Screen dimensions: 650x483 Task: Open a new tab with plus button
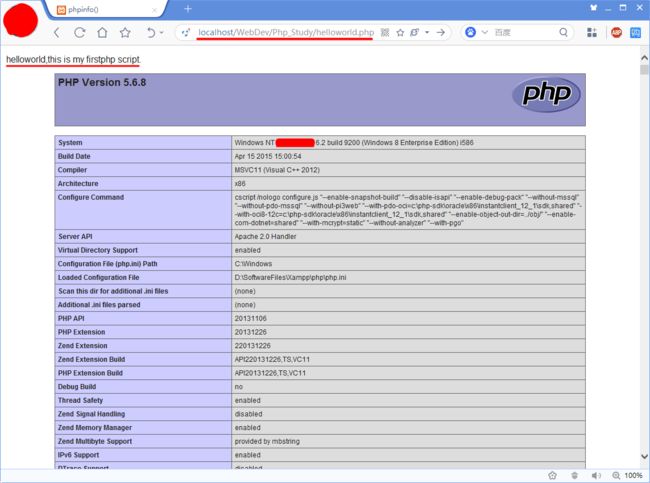click(188, 9)
